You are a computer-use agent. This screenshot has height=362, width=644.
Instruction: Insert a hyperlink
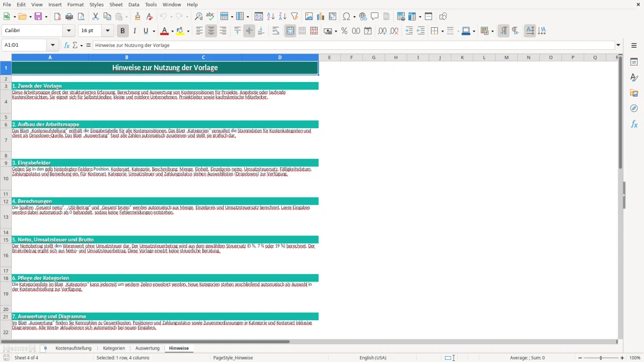pyautogui.click(x=363, y=17)
